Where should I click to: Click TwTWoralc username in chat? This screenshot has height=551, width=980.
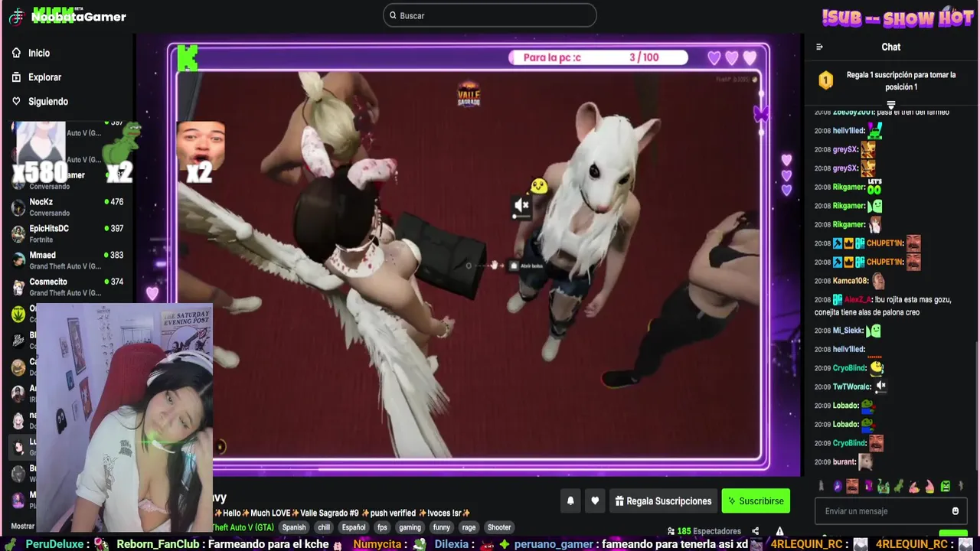(x=851, y=386)
